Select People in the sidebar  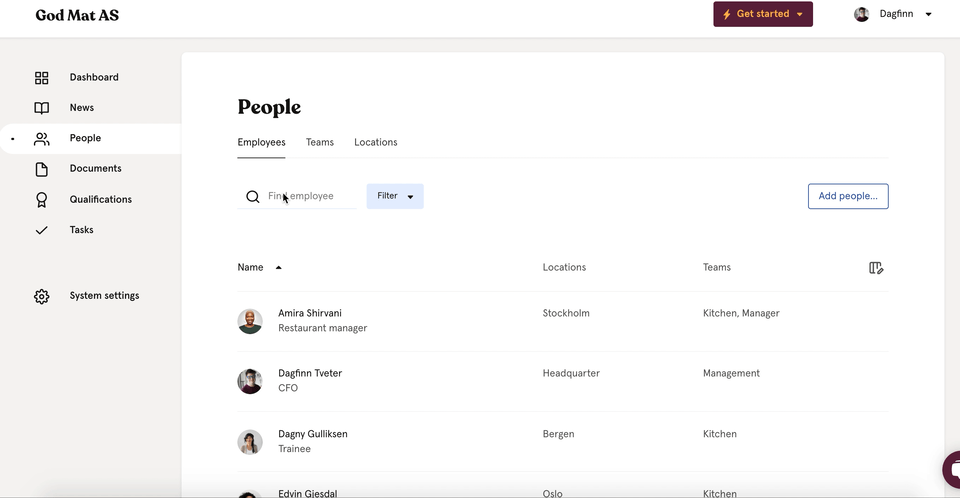pyautogui.click(x=85, y=138)
